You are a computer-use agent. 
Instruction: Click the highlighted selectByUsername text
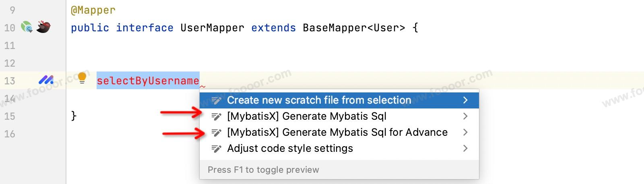(x=148, y=81)
